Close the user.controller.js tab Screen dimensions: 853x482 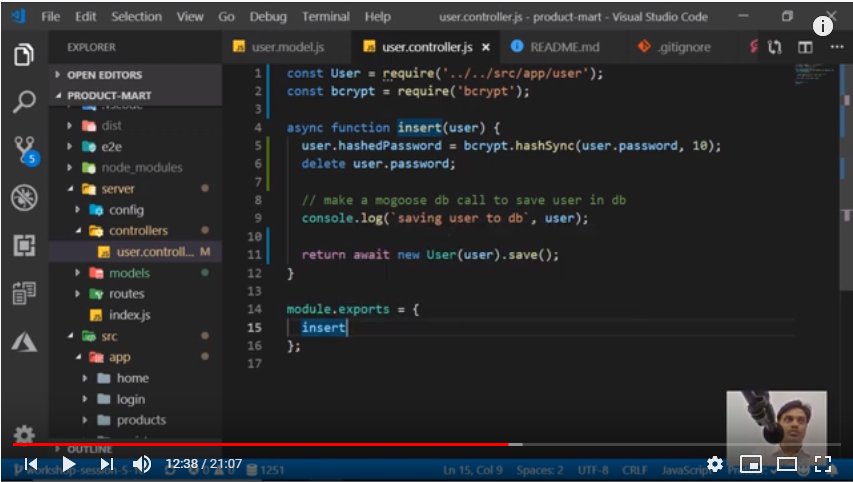[486, 48]
